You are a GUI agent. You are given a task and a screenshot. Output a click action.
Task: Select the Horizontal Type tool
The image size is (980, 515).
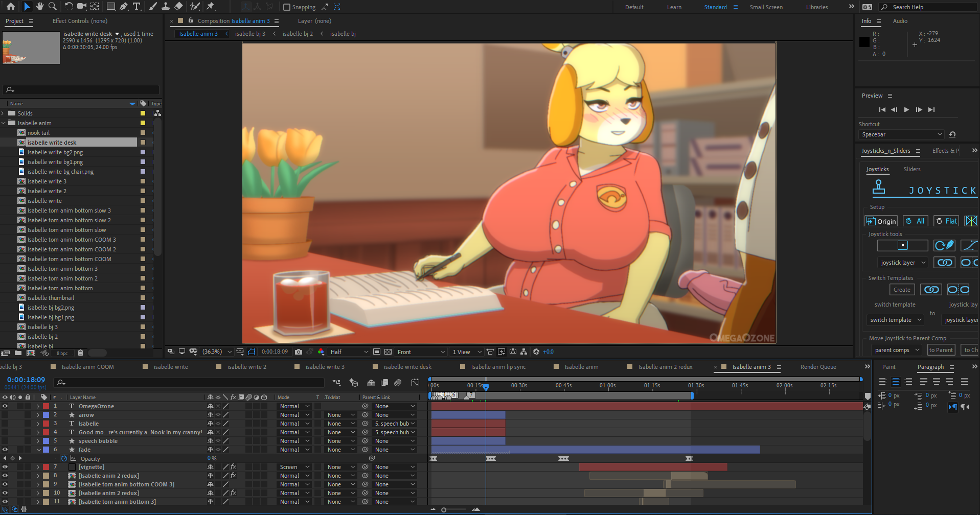pyautogui.click(x=136, y=6)
